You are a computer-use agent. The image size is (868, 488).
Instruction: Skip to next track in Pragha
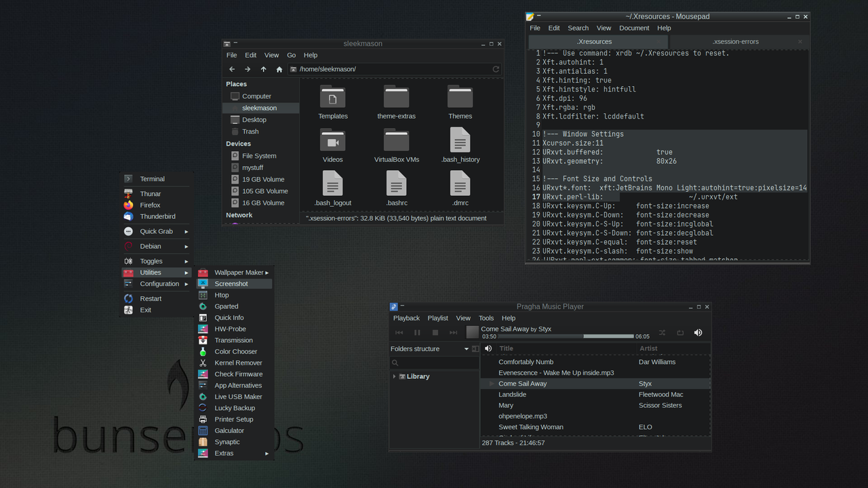pyautogui.click(x=454, y=332)
